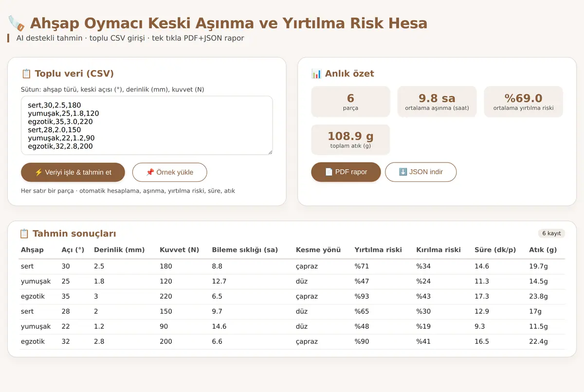The height and width of the screenshot is (392, 584).
Task: Click the 22.4g atık cell
Action: [x=538, y=341]
